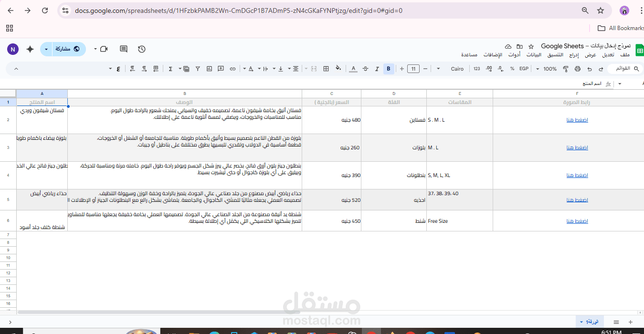
Task: Click the merge cells icon
Action: tap(314, 69)
